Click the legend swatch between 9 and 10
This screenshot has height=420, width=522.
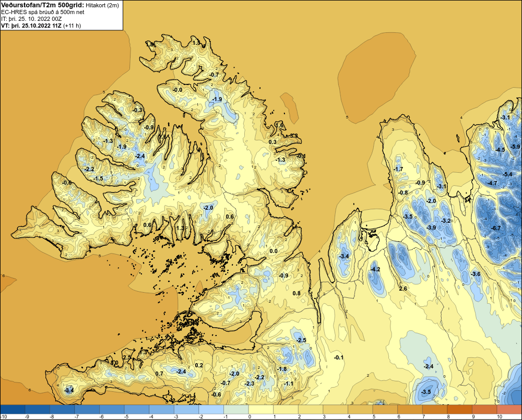(485, 409)
